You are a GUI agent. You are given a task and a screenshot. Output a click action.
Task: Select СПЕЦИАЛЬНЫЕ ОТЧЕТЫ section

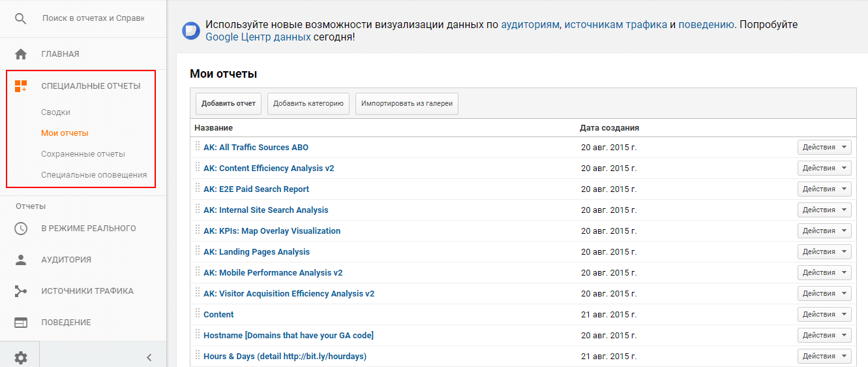tap(91, 86)
